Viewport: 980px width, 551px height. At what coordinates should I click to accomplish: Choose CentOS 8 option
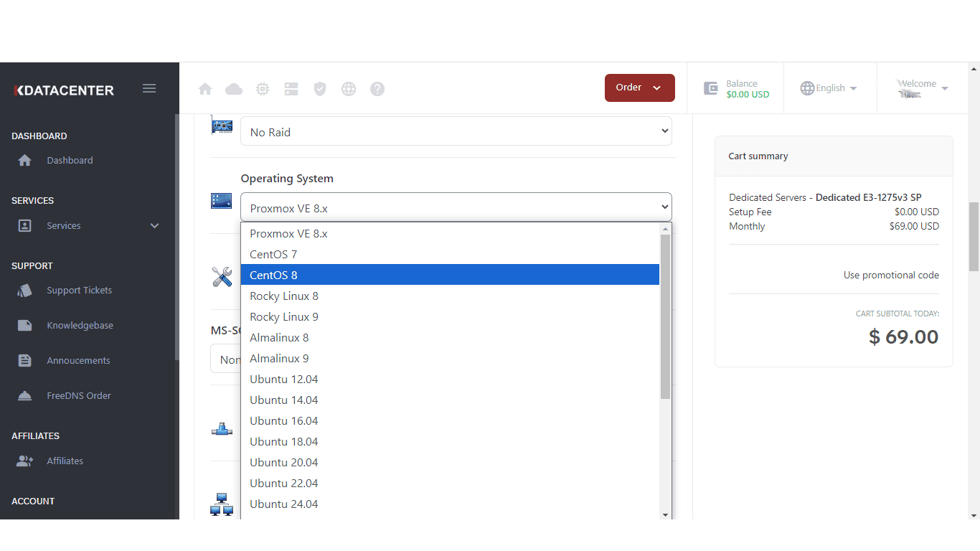(x=450, y=275)
